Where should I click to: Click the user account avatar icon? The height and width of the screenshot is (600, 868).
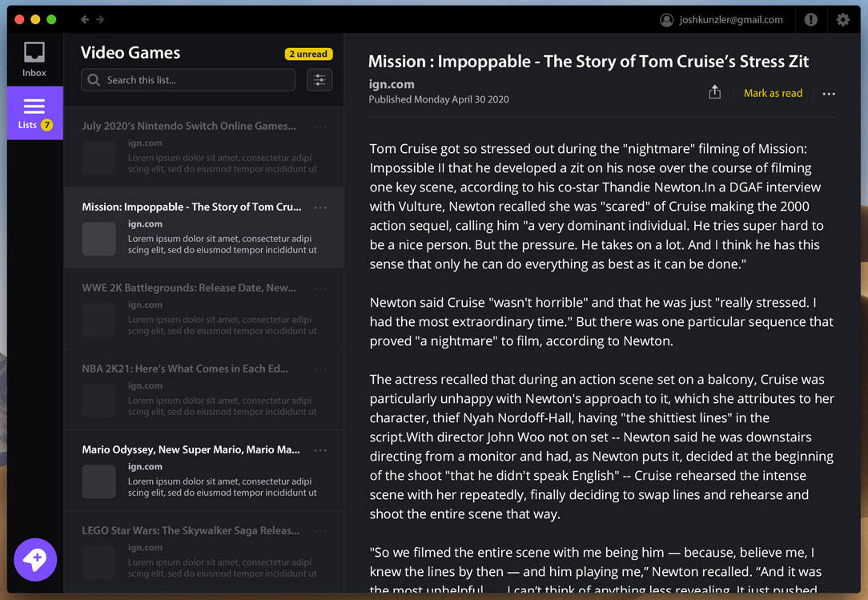(x=666, y=20)
